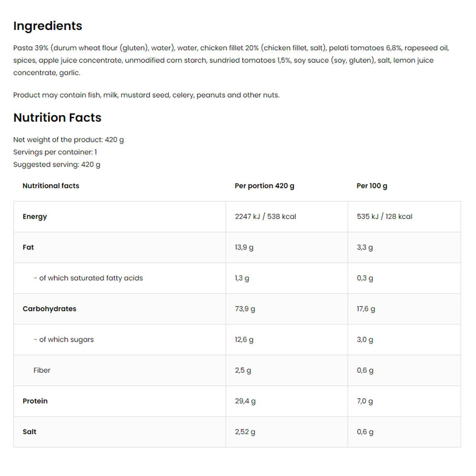Image resolution: width=476 pixels, height=476 pixels.
Task: Click the 'Nutritional facts' column header
Action: tap(51, 186)
